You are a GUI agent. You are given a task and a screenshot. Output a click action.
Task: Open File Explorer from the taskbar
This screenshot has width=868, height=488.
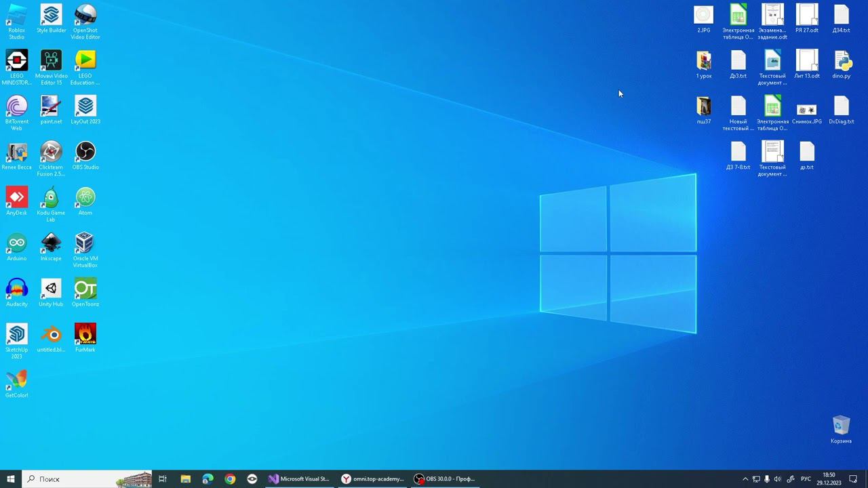tap(185, 479)
